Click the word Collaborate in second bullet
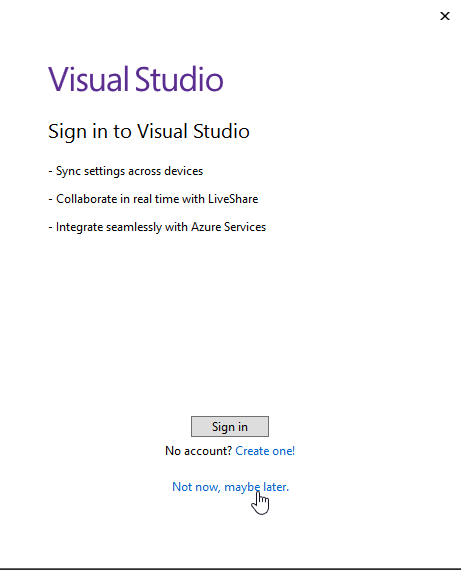 coord(87,199)
